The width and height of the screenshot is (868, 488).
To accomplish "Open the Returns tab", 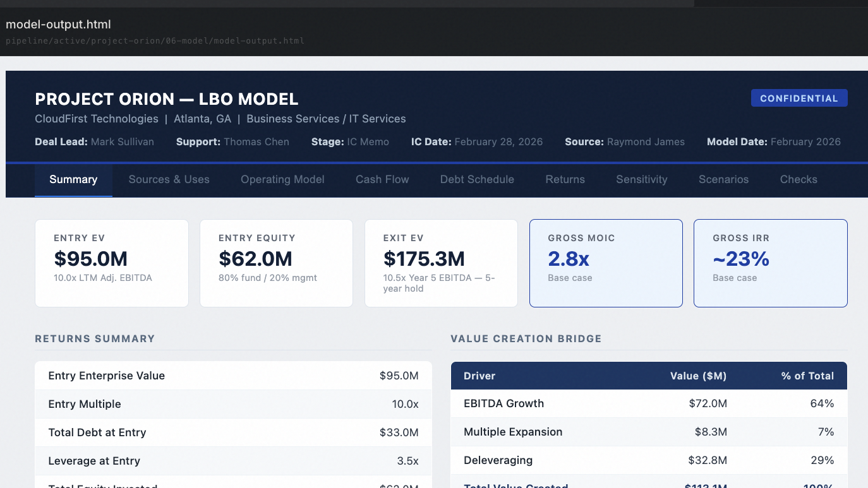I will pos(565,179).
